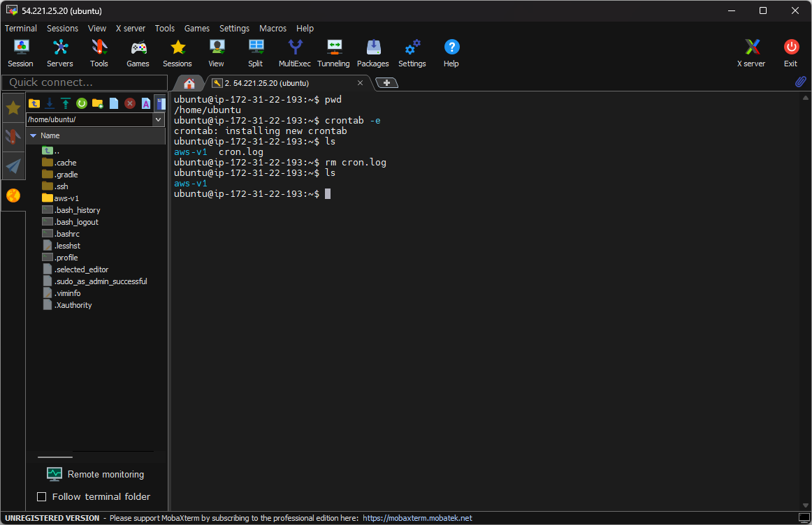
Task: Close the 54.221.25.20 (ubuntu) tab
Action: pyautogui.click(x=361, y=83)
